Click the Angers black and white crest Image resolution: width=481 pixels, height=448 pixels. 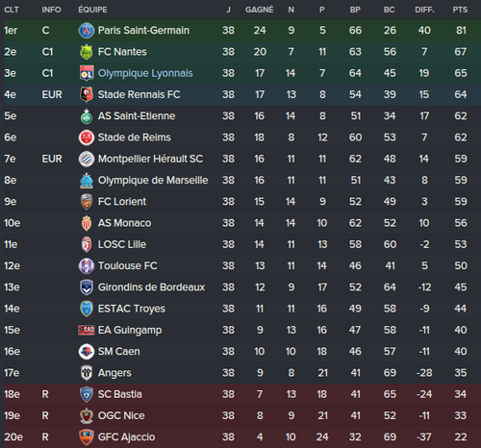[87, 373]
